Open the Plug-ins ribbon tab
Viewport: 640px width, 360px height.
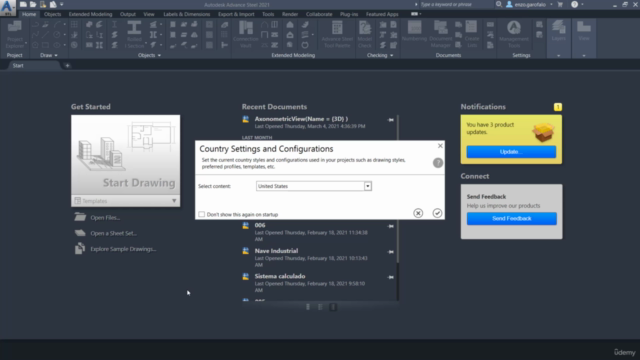tap(349, 14)
